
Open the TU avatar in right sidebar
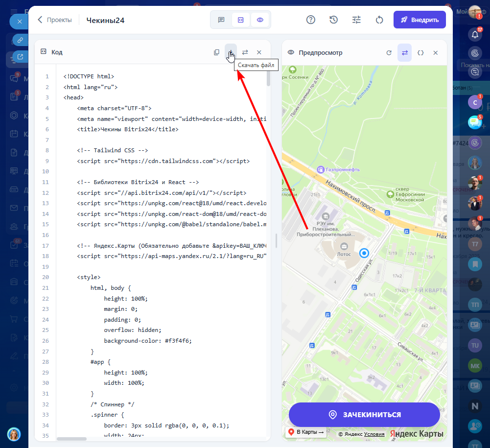475,346
